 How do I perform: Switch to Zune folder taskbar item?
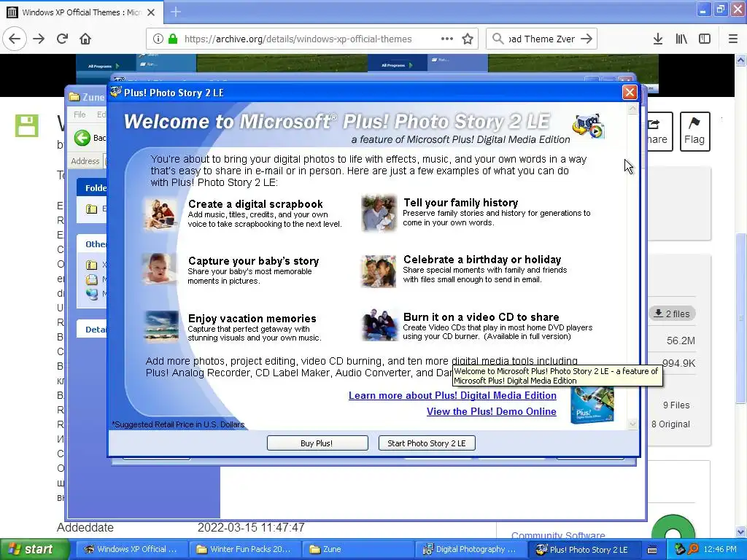click(x=357, y=549)
